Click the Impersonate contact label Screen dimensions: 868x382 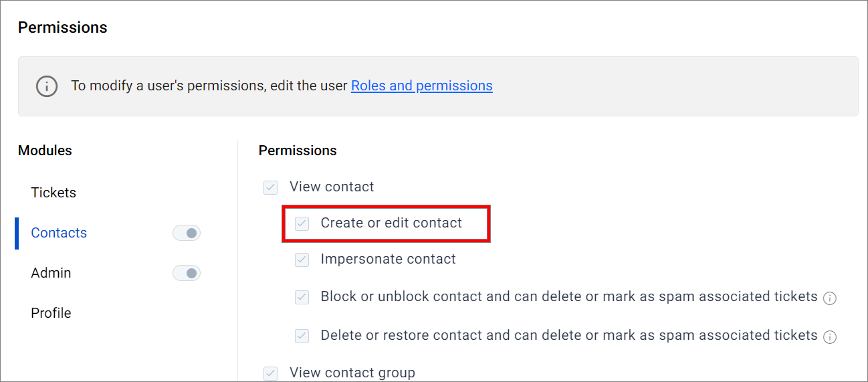click(389, 259)
